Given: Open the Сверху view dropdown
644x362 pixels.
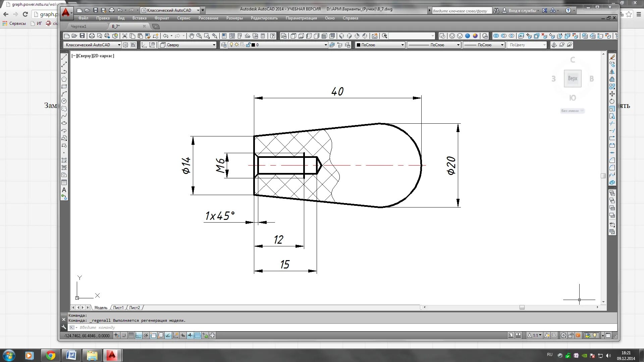Looking at the screenshot, I should coord(187,45).
